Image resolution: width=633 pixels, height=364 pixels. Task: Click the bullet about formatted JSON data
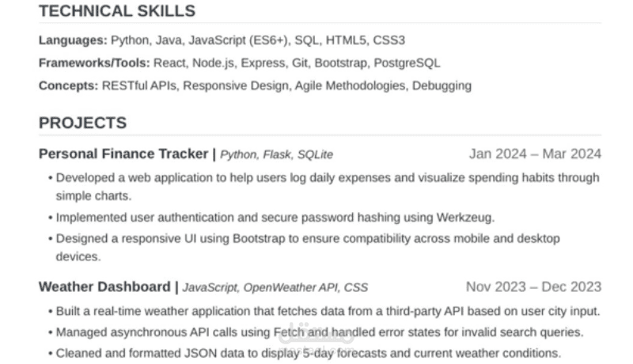point(305,353)
